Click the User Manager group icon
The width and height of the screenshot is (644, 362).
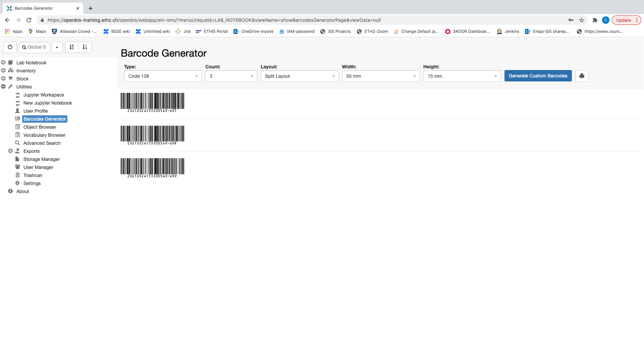17,167
